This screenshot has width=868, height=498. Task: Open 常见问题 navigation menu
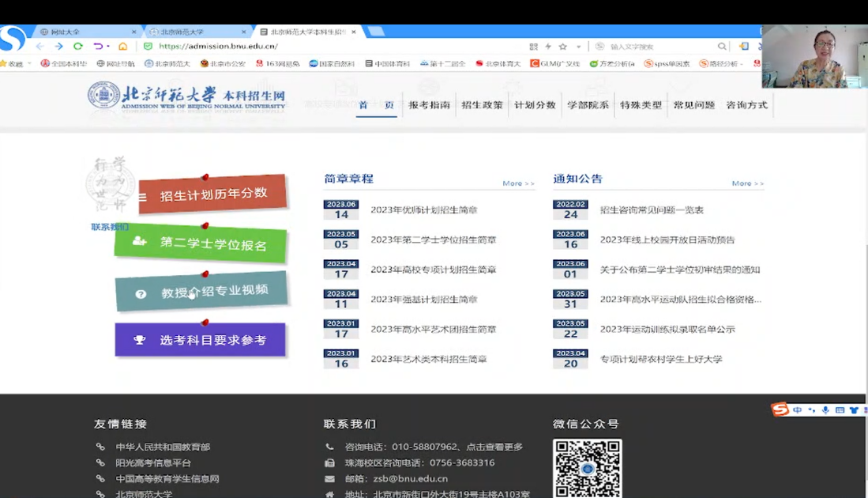(694, 104)
